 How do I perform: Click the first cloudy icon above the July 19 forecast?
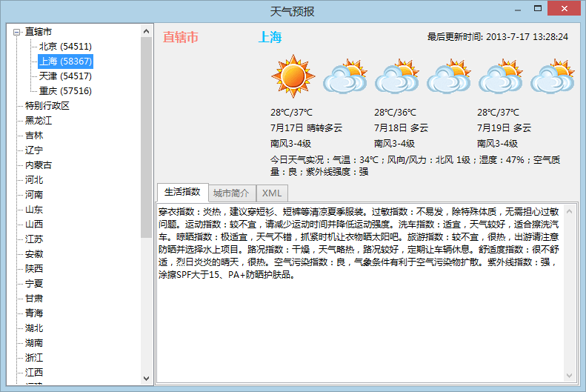pyautogui.click(x=501, y=77)
